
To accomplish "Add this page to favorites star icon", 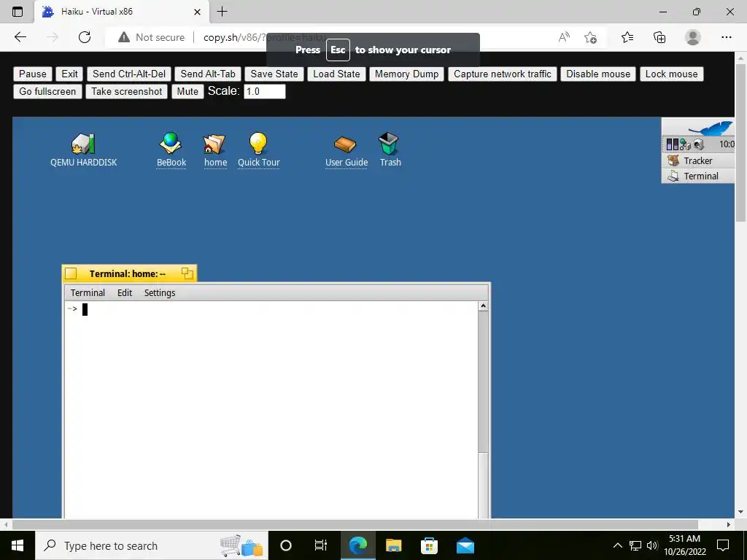I will (x=591, y=37).
